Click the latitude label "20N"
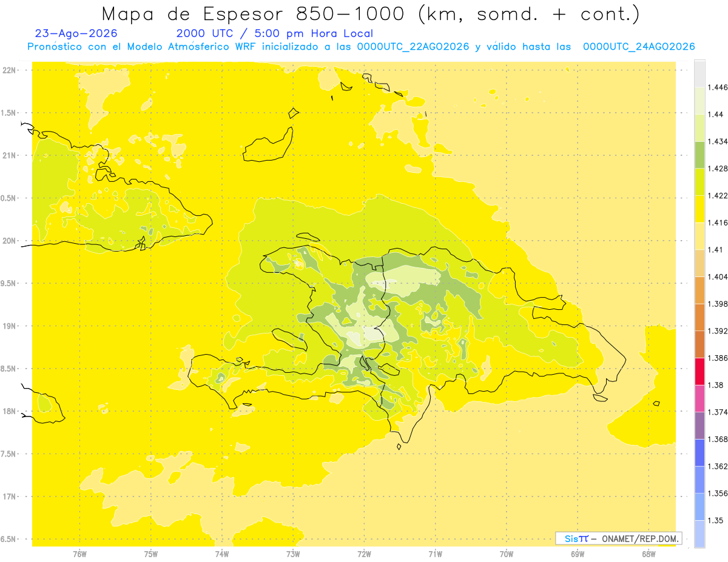This screenshot has width=728, height=562. click(x=10, y=241)
